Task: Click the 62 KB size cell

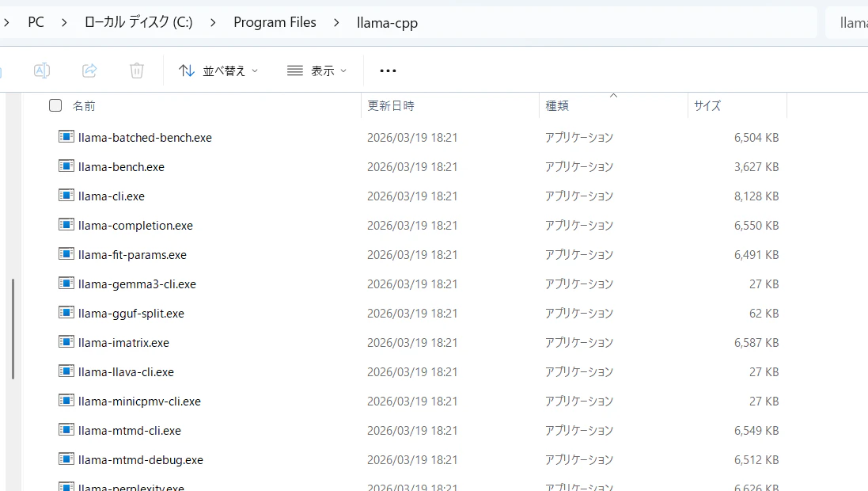Action: coord(764,314)
